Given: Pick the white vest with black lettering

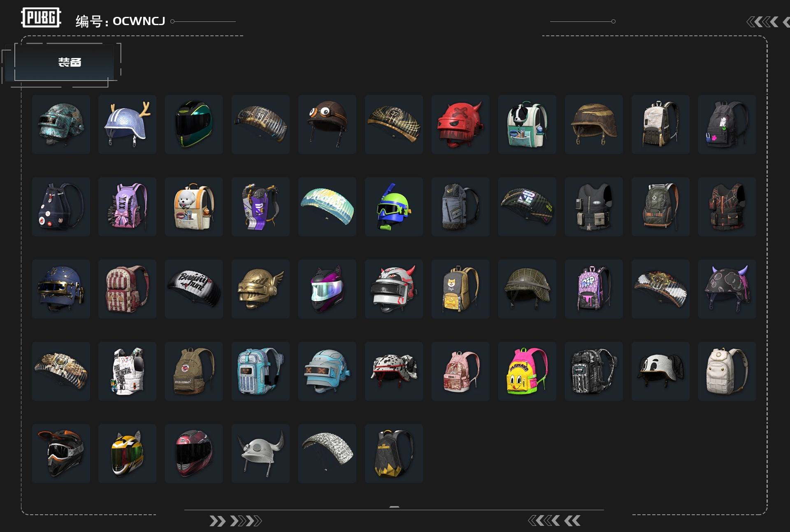Looking at the screenshot, I should click(x=128, y=371).
